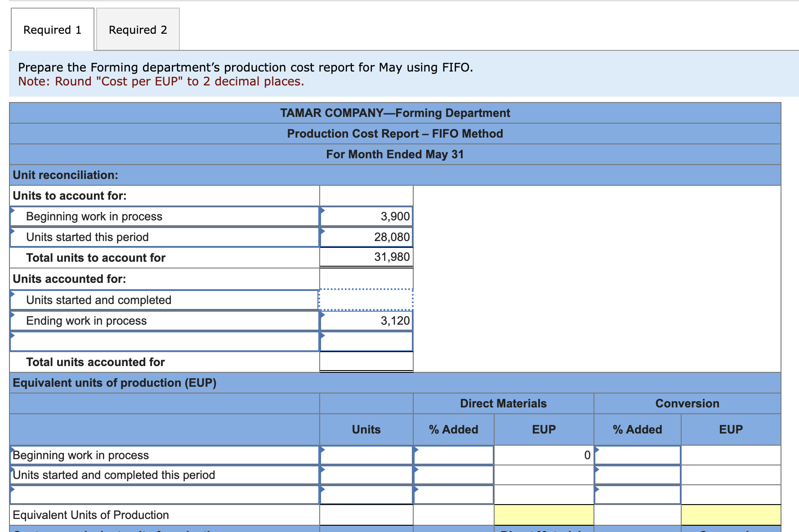Click Direct Materials % Added in blank EUP row

click(454, 495)
